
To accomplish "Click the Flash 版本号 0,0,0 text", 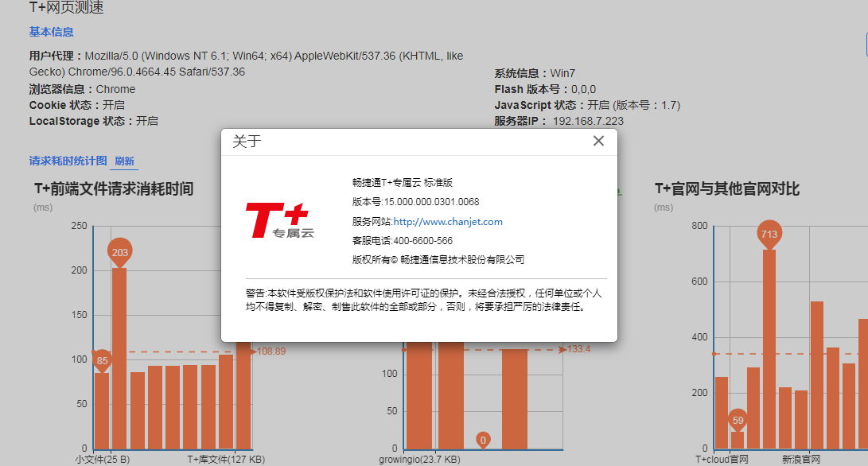I will click(545, 90).
